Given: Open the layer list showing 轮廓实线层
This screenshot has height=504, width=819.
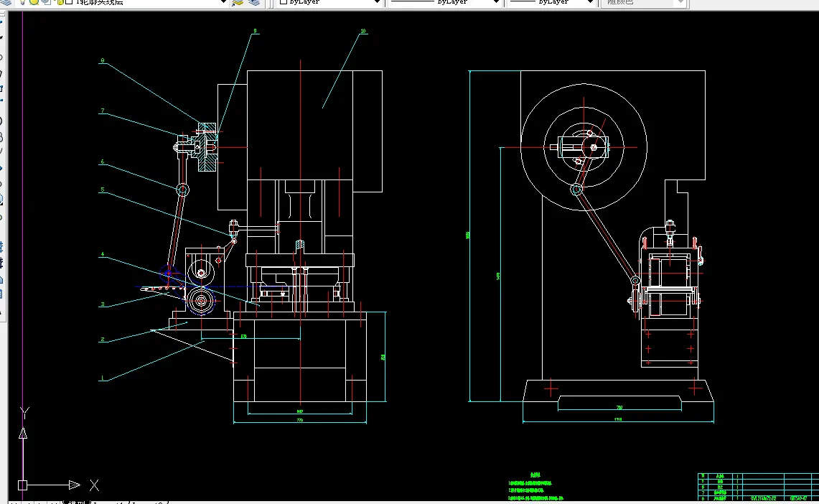Looking at the screenshot, I should [123, 2].
